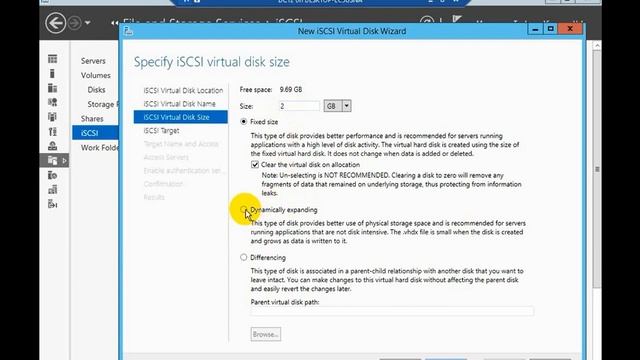Viewport: 640px width, 360px height.
Task: Open Work Folders menu entry
Action: (100, 148)
